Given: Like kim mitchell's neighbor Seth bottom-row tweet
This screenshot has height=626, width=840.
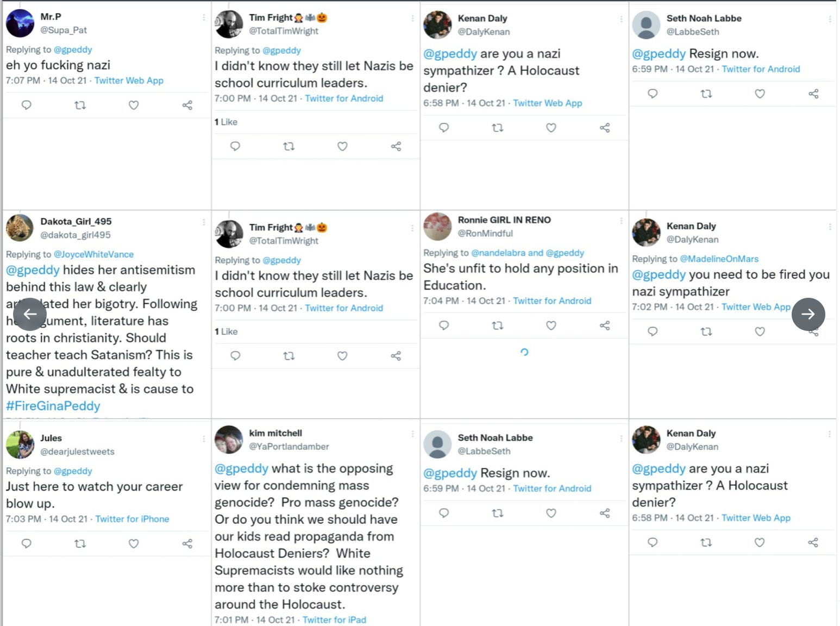Looking at the screenshot, I should [551, 513].
